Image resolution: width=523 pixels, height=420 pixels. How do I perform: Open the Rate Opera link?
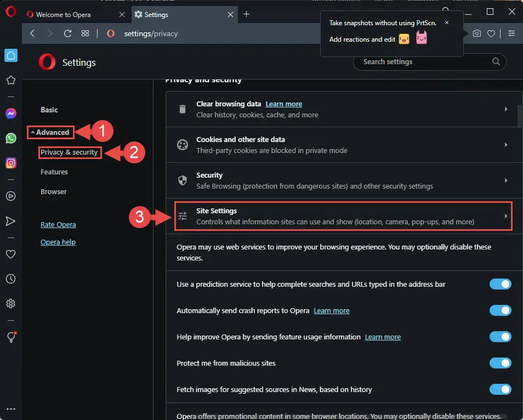click(58, 224)
